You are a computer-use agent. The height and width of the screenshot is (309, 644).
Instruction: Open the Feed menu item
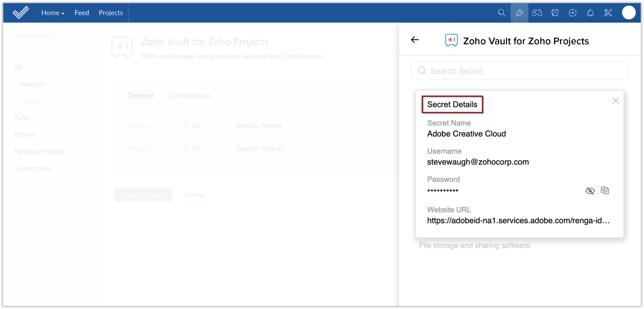[82, 13]
